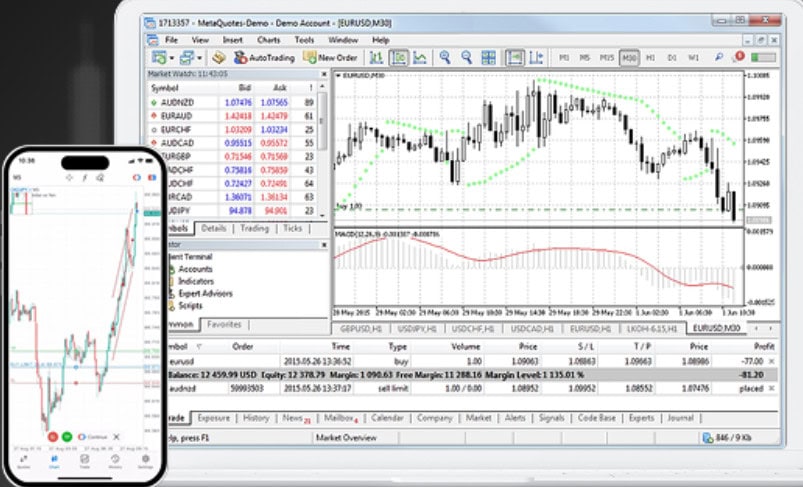The height and width of the screenshot is (487, 803).
Task: Switch to the USDCAD,H1 chart tab
Action: tap(532, 328)
